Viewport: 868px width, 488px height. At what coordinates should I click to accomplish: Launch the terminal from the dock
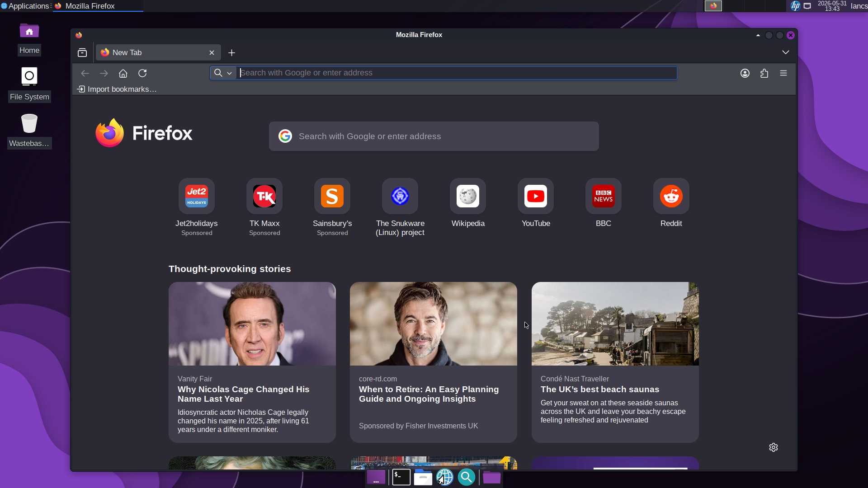pos(401,477)
